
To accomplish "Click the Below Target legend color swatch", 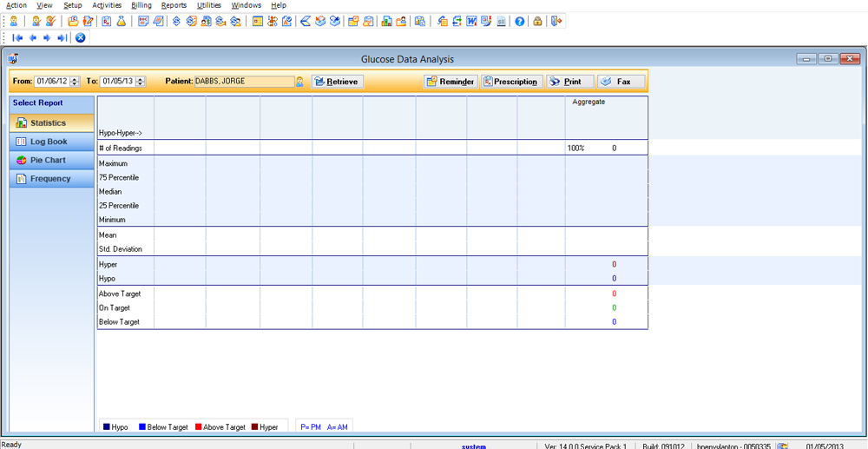I will pos(142,427).
